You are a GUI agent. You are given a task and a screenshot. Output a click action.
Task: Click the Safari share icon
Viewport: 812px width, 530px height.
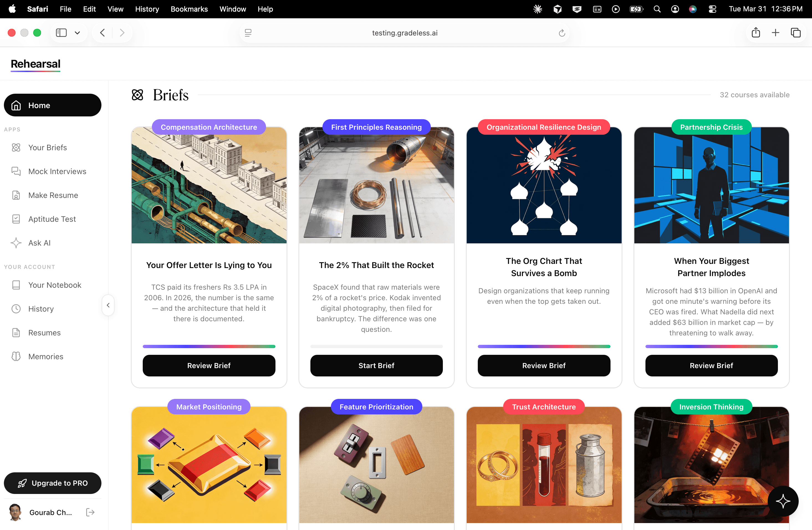click(756, 33)
